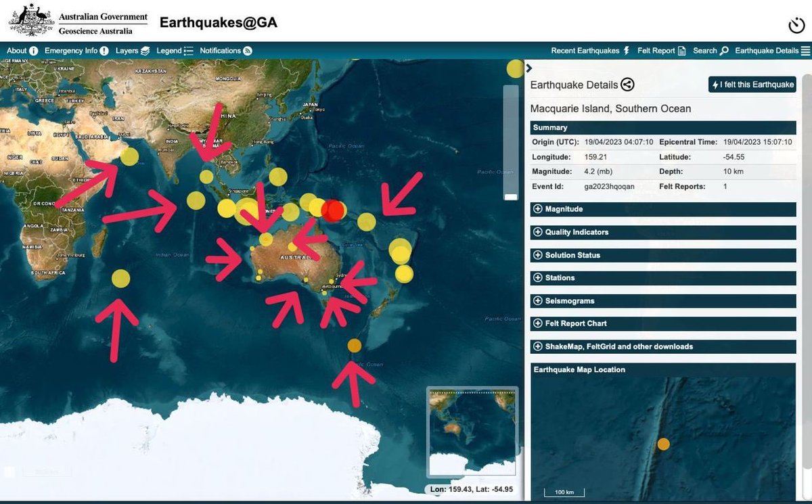Open the session timer icon in the header
The height and width of the screenshot is (504, 812).
(796, 26)
